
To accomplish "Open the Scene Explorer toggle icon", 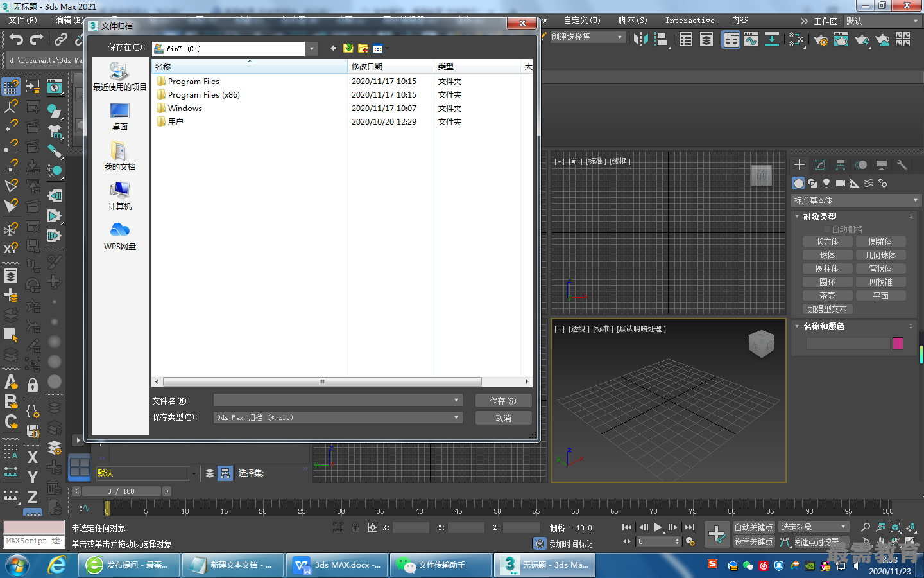I will pos(686,40).
